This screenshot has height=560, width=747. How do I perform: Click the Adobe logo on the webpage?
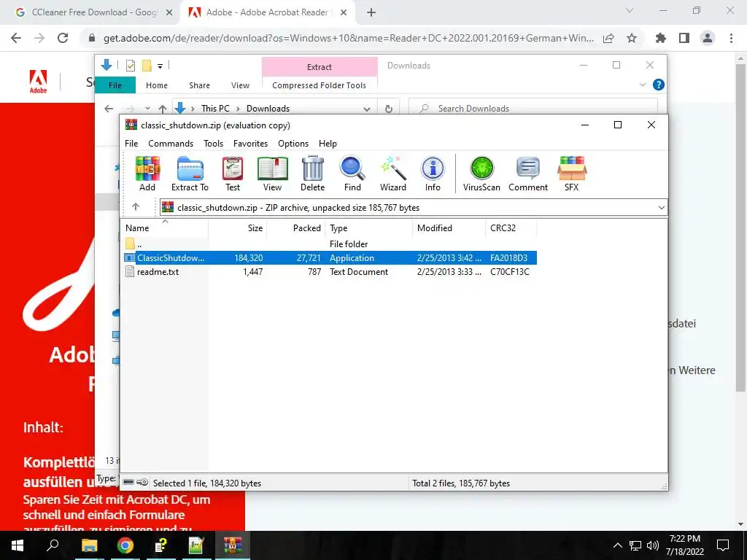[38, 82]
